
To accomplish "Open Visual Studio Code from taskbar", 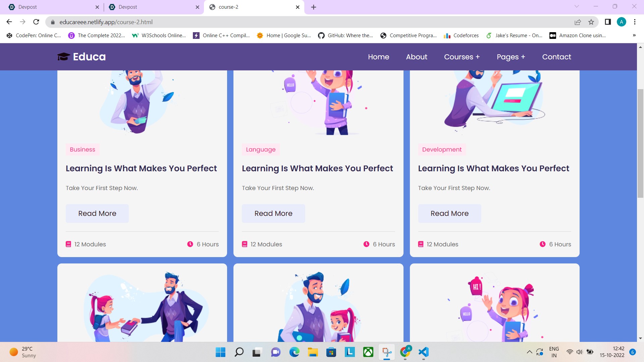I will 424,352.
